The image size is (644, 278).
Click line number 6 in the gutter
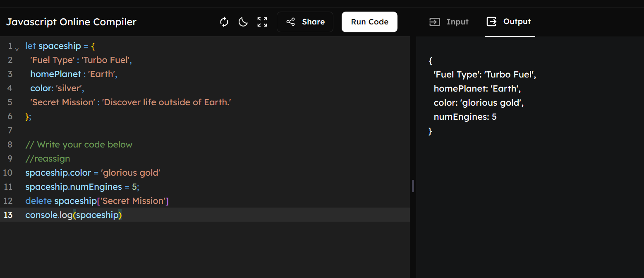pos(10,116)
